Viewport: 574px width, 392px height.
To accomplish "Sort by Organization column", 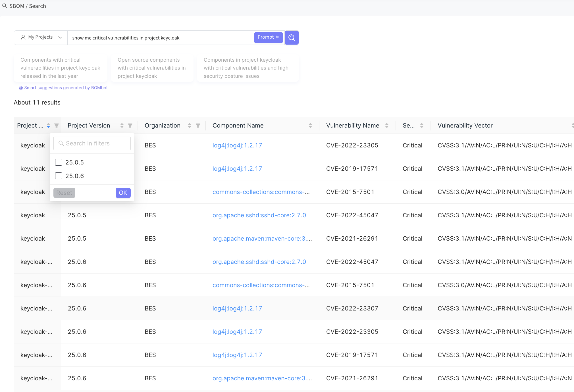I will [190, 126].
